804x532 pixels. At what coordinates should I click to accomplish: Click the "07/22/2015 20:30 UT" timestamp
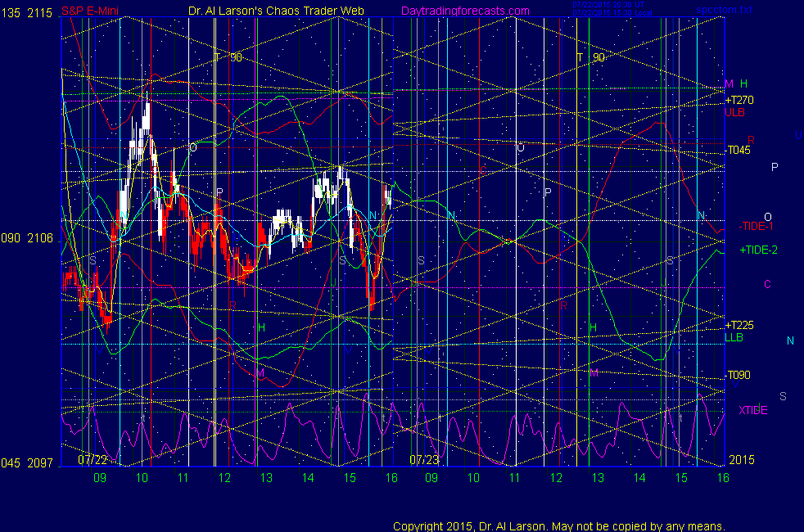[x=608, y=5]
